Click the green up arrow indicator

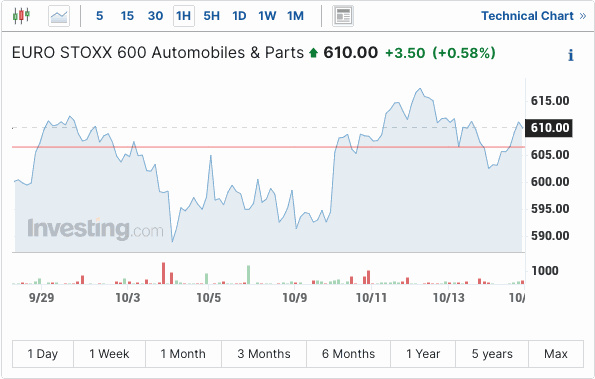pos(313,53)
